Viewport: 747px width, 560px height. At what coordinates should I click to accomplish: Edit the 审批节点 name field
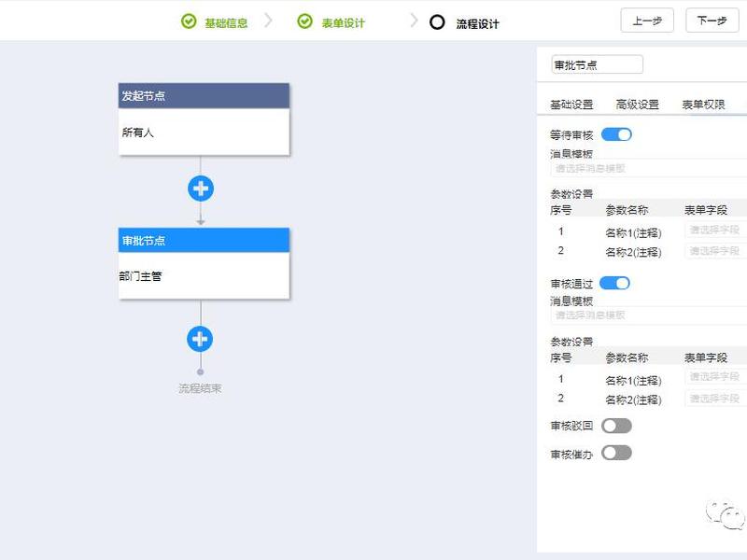point(598,64)
